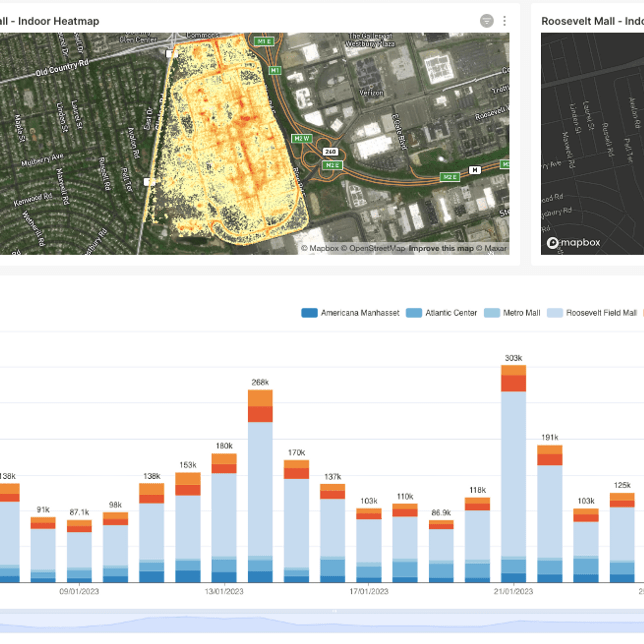The image size is (644, 644).
Task: Click the mapbox logo on dark map
Action: point(573,242)
